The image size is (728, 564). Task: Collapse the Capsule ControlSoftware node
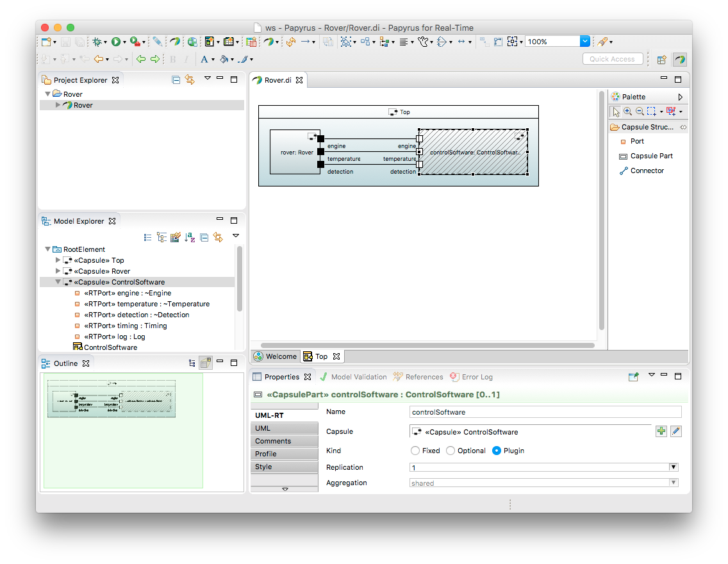point(58,282)
